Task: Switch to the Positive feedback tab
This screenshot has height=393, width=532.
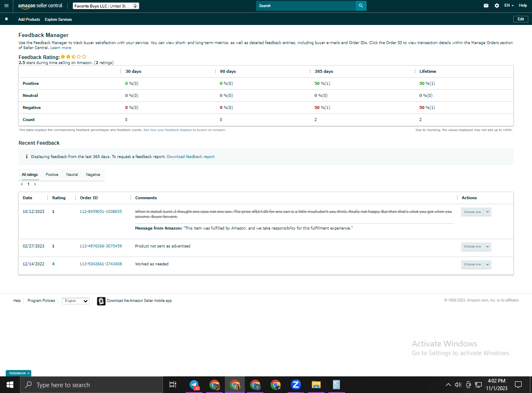Action: 52,175
